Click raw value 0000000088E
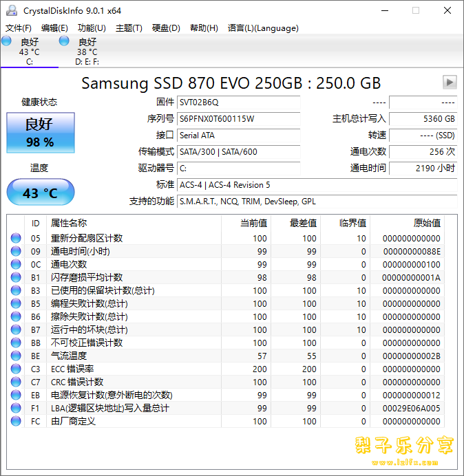Viewport: 464px width, 476px height. click(412, 252)
